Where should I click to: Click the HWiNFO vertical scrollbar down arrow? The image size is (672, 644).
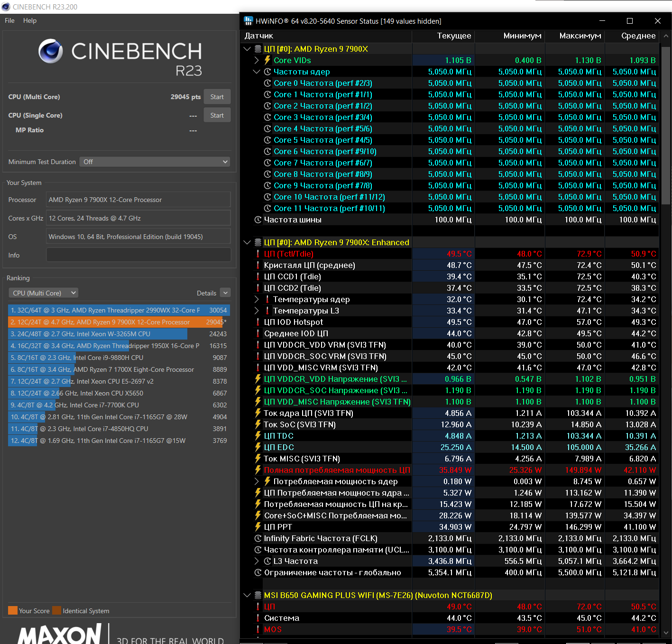tap(666, 632)
